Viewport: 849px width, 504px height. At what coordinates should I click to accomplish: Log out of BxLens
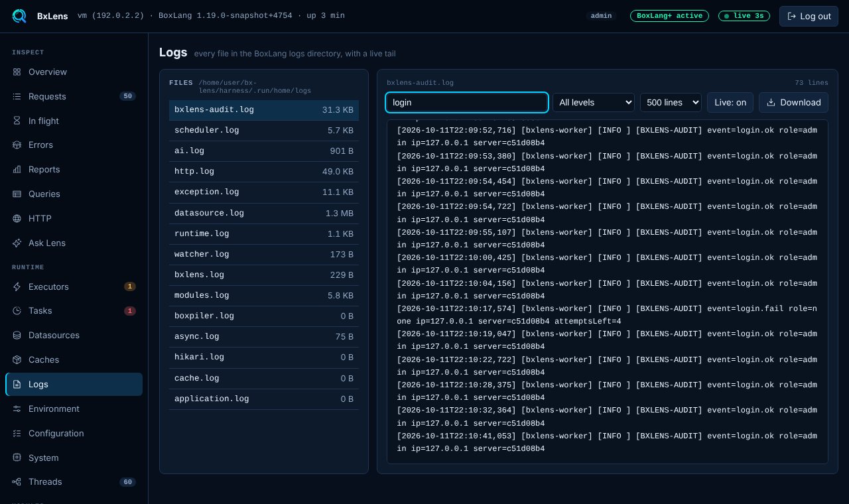(809, 16)
